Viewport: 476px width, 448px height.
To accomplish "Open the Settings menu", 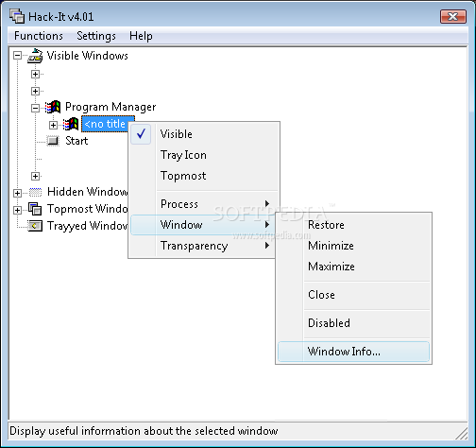I will [x=96, y=36].
